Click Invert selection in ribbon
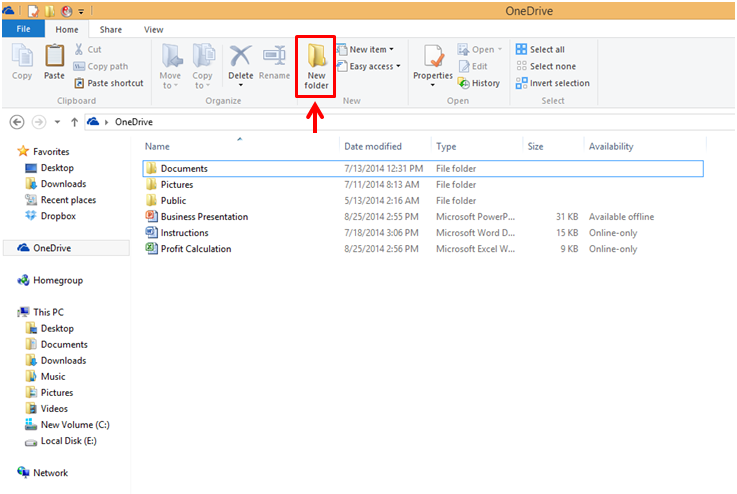737x494 pixels. 552,83
